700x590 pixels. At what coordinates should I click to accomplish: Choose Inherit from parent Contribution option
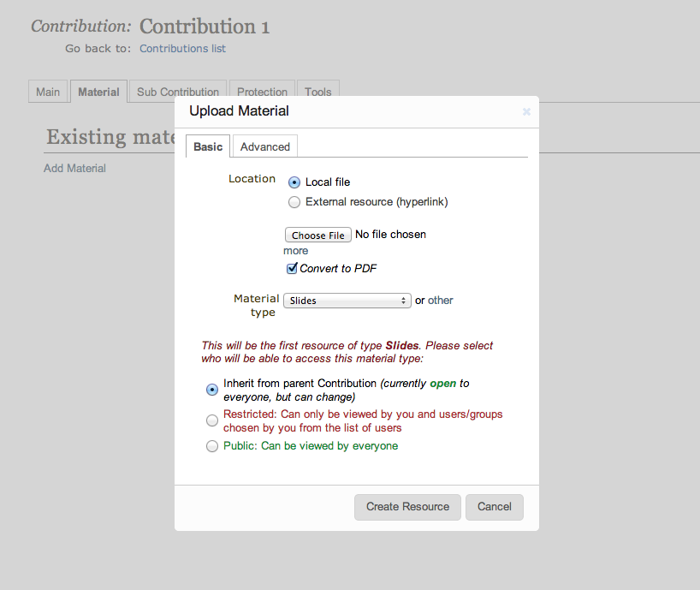(212, 390)
